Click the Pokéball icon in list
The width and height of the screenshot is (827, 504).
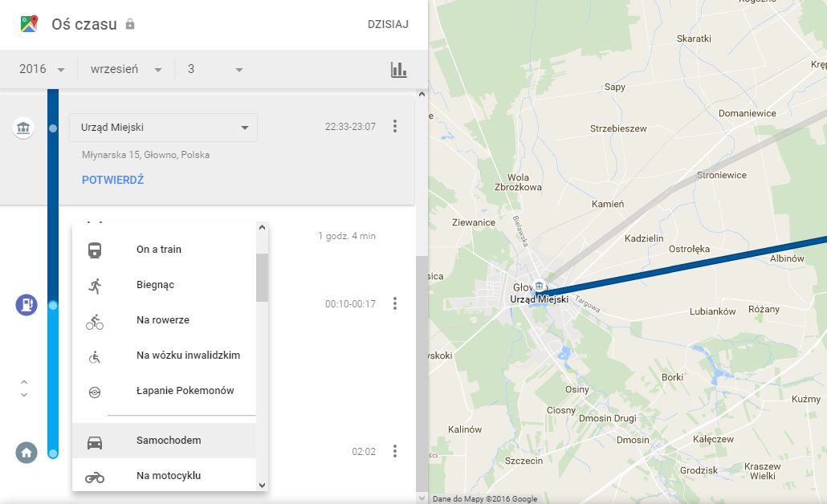coord(95,392)
